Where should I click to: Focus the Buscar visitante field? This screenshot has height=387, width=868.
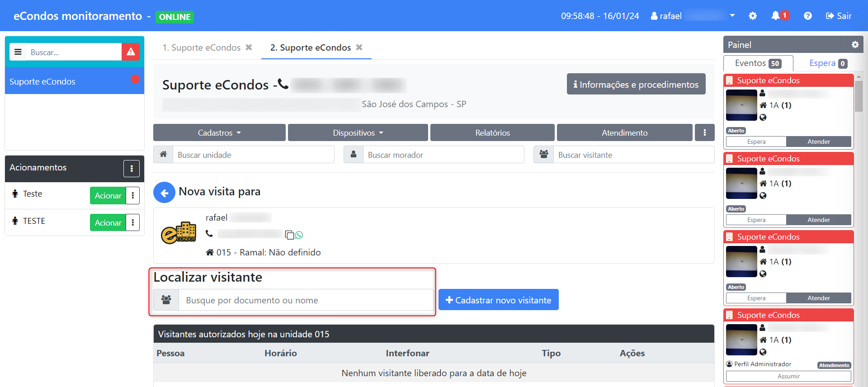[634, 155]
